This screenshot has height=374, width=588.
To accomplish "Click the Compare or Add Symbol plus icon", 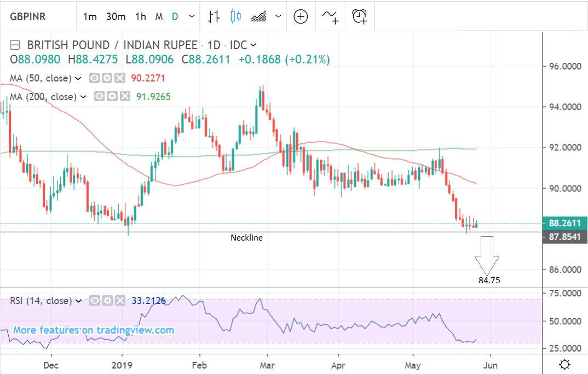I will coord(301,16).
